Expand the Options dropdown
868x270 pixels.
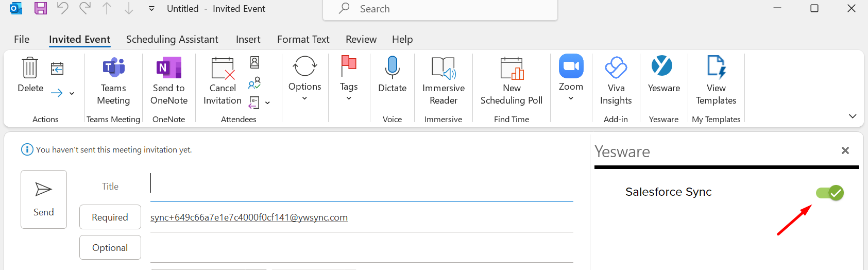304,98
